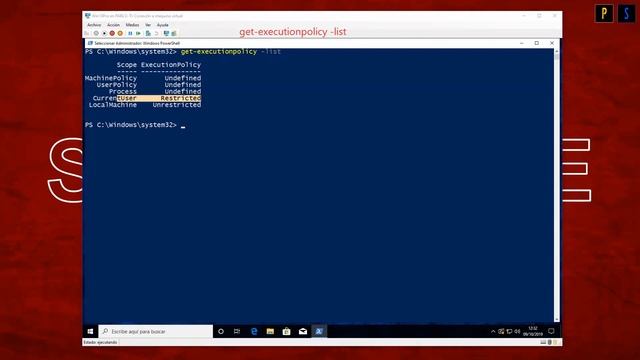This screenshot has height=360, width=640.
Task: Click the network tray icon
Action: coord(509,331)
